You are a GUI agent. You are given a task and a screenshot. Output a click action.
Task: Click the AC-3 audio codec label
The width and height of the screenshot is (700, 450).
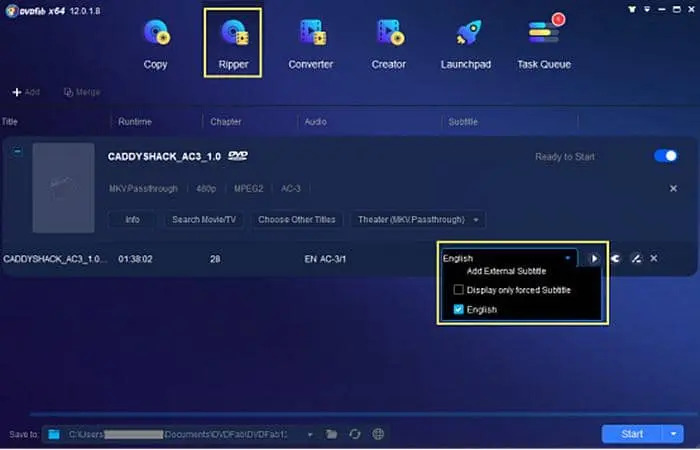pos(290,188)
